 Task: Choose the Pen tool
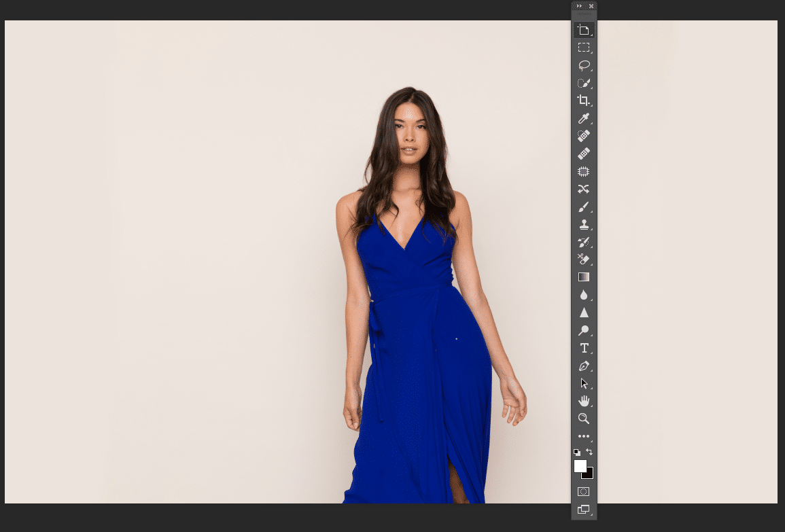point(583,365)
